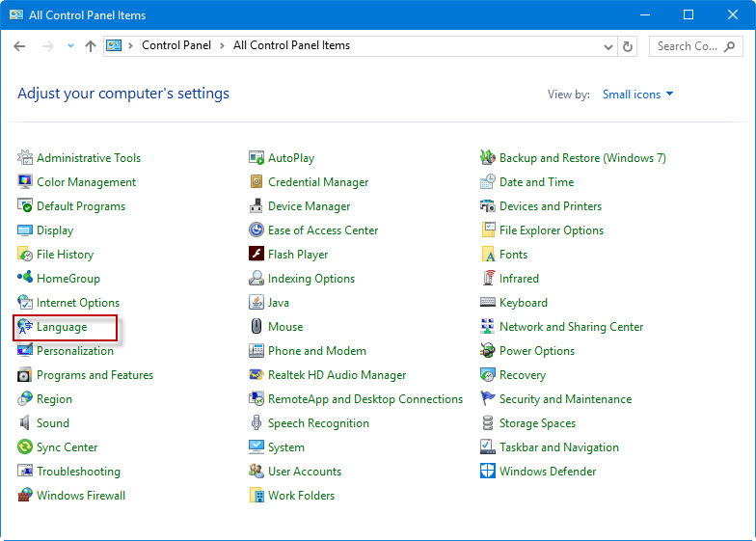756x541 pixels.
Task: Go back with the back arrow
Action: (x=19, y=46)
